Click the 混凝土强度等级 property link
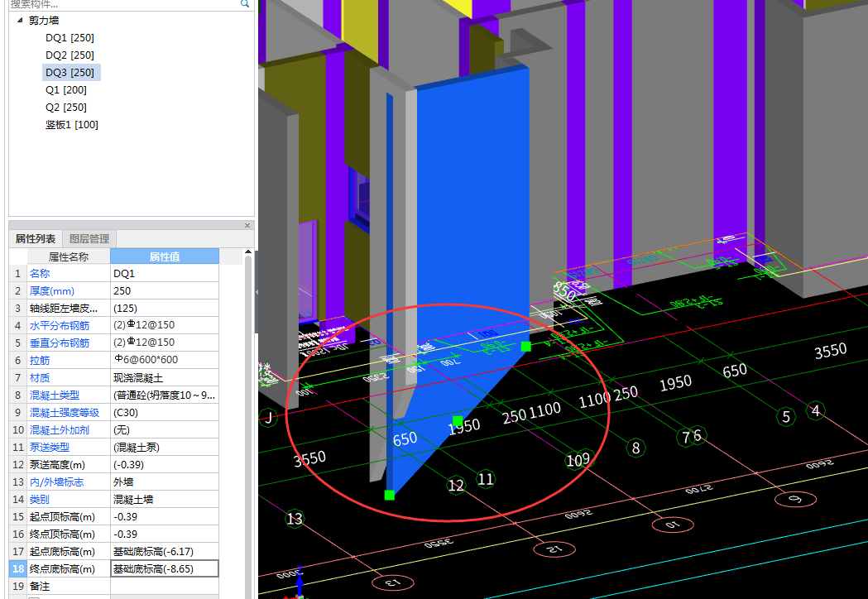Image resolution: width=868 pixels, height=599 pixels. click(x=65, y=413)
